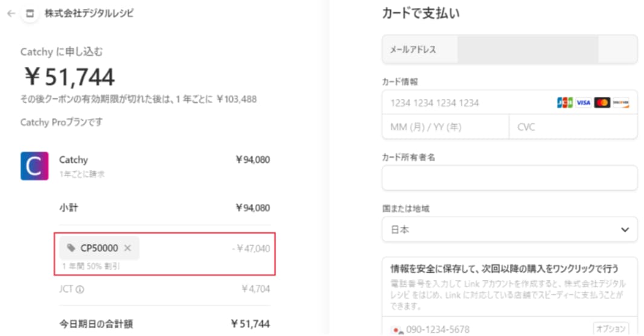Viewport: 644px width, 336px height.
Task: Focus the card number field
Action: [x=509, y=103]
